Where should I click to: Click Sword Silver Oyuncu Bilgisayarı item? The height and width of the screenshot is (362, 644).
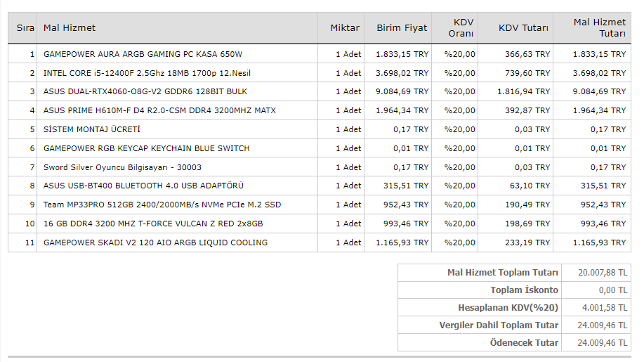coord(122,167)
